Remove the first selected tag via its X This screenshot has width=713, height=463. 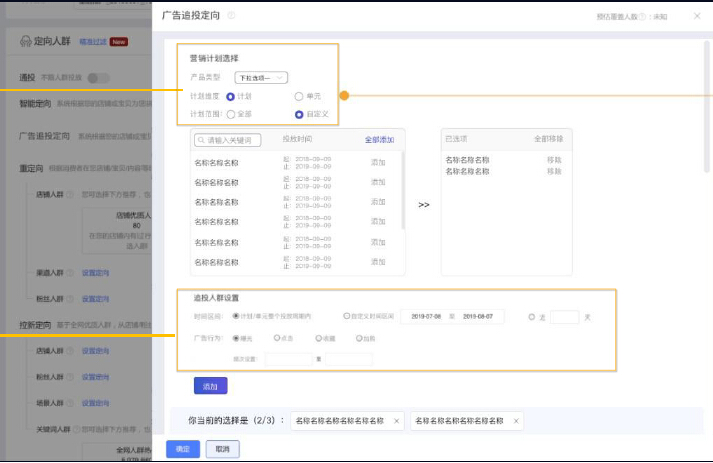pyautogui.click(x=396, y=421)
